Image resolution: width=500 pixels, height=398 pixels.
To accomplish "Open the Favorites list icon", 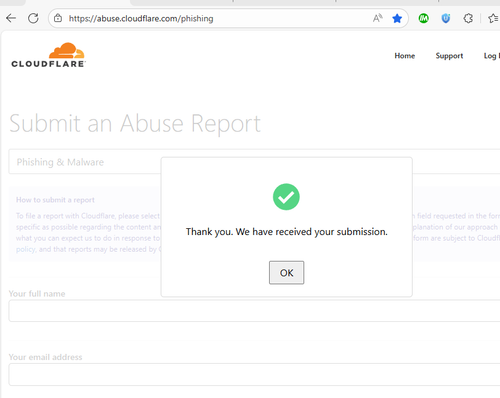I will [x=494, y=18].
